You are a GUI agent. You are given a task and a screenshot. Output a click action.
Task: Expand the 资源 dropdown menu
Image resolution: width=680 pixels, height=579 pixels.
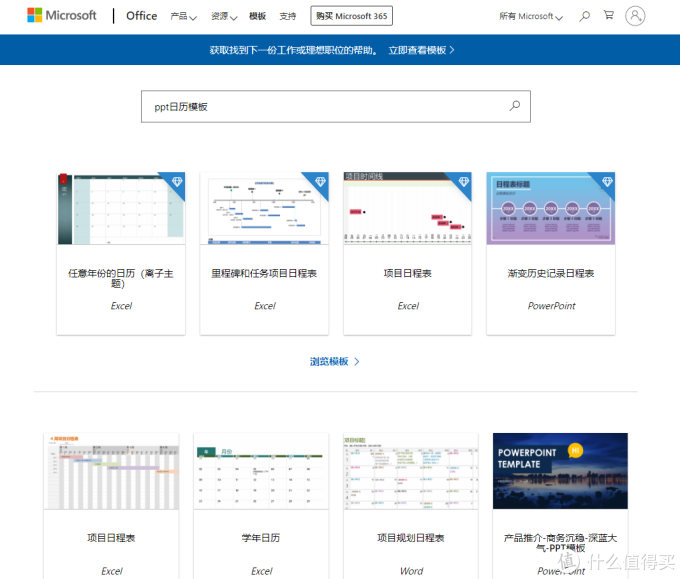point(224,16)
